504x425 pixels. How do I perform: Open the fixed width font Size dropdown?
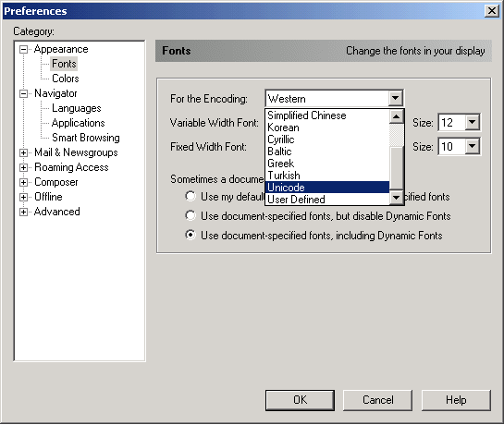(x=473, y=146)
